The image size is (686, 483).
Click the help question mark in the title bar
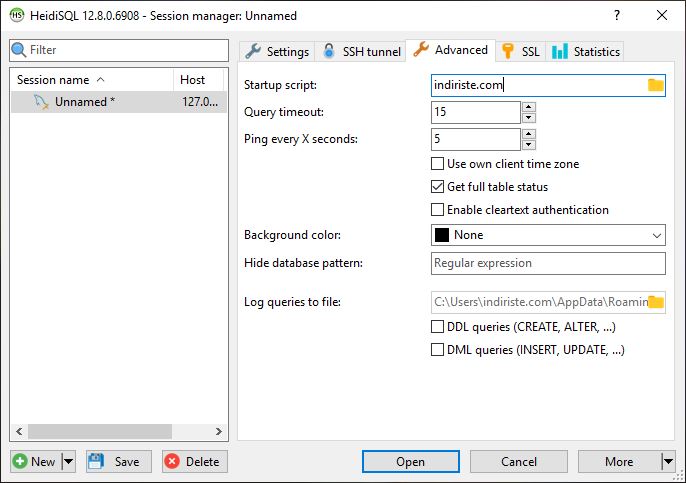616,15
